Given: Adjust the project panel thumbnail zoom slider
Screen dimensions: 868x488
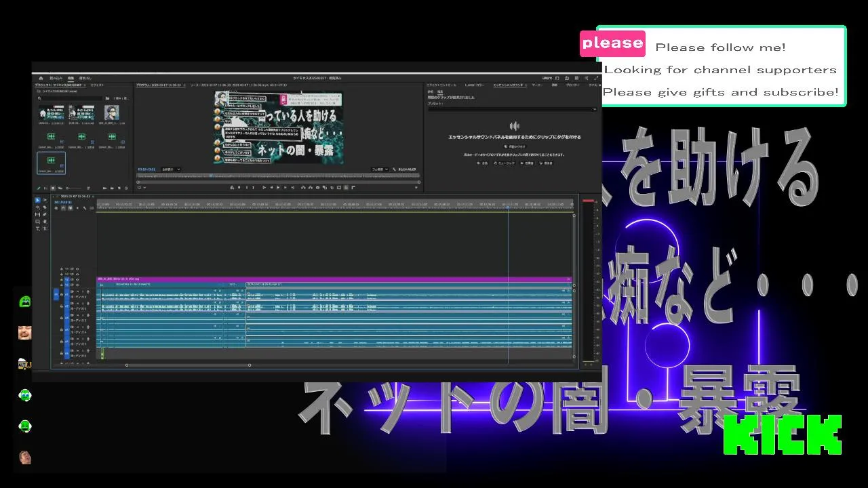Looking at the screenshot, I should pyautogui.click(x=74, y=188).
